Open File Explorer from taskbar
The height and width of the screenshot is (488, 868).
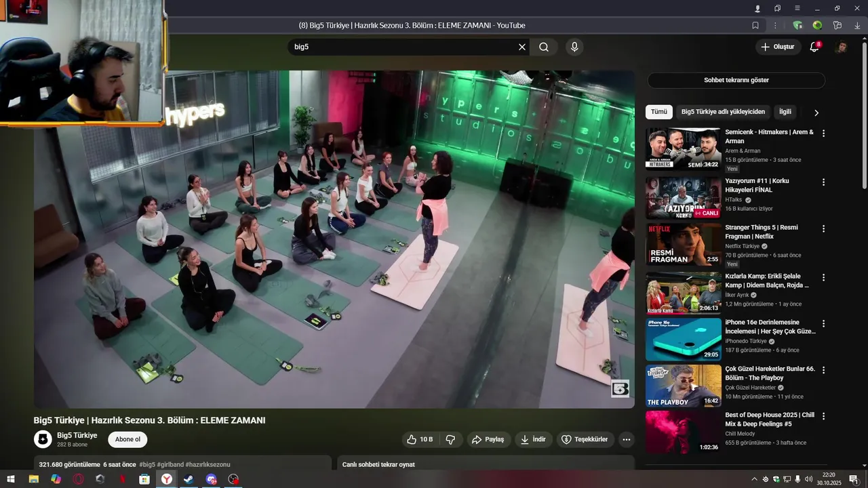click(x=33, y=479)
